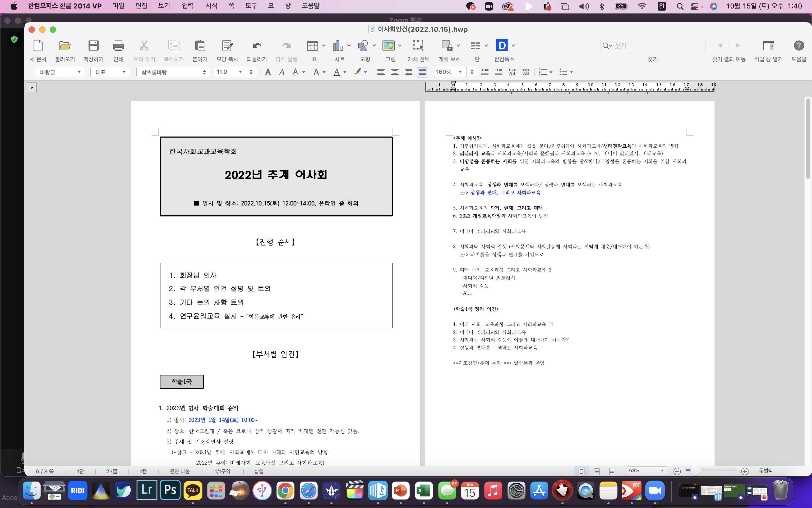Open the 대표 language dropdown
This screenshot has height=508, width=812.
[x=110, y=72]
